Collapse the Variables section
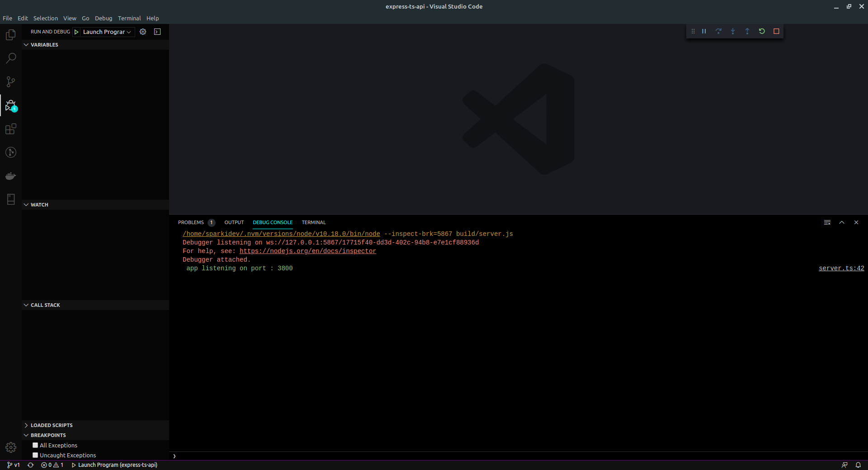This screenshot has height=470, width=868. [x=95, y=45]
